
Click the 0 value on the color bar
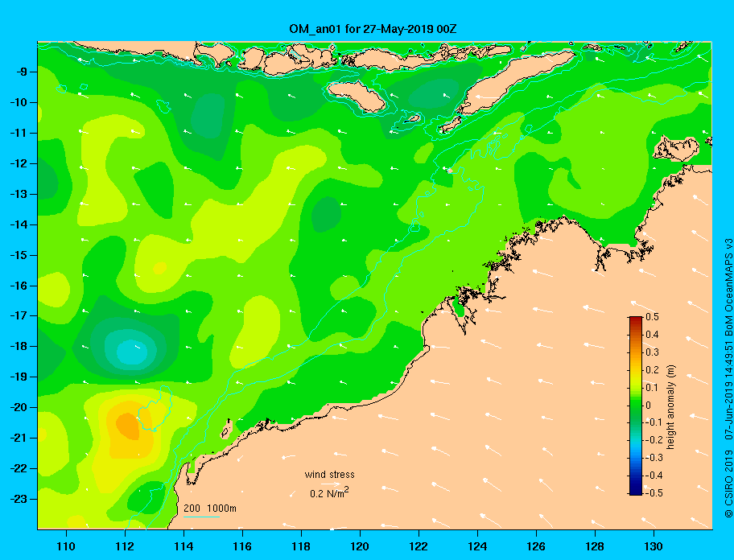click(x=649, y=406)
